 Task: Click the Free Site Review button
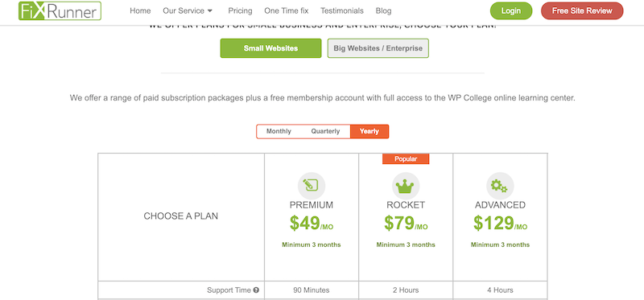pos(582,10)
